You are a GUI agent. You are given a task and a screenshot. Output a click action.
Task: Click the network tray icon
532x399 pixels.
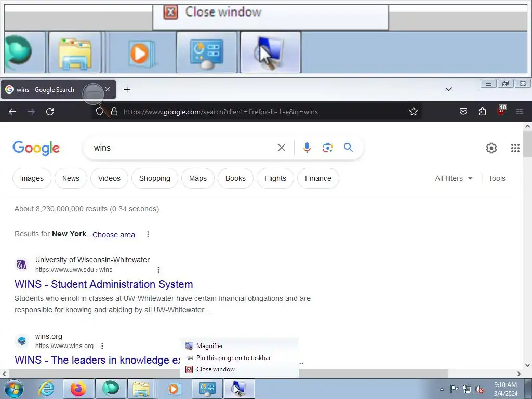[467, 389]
